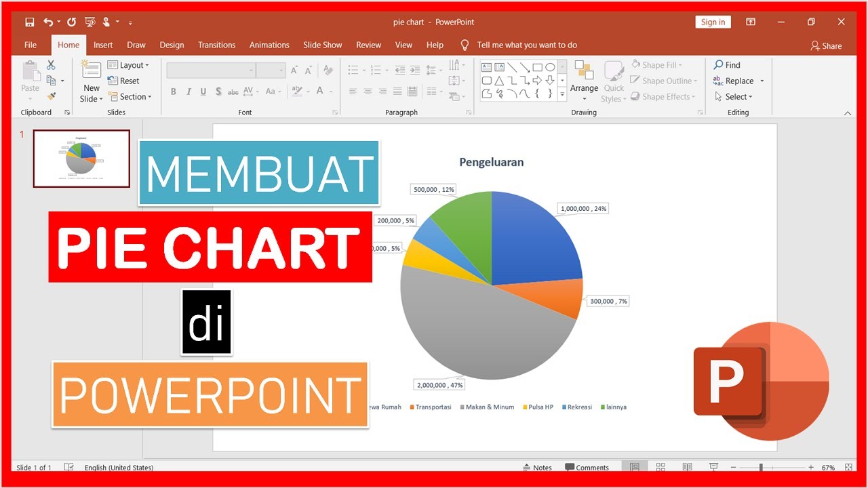The image size is (868, 488).
Task: Open the File menu
Action: [31, 45]
